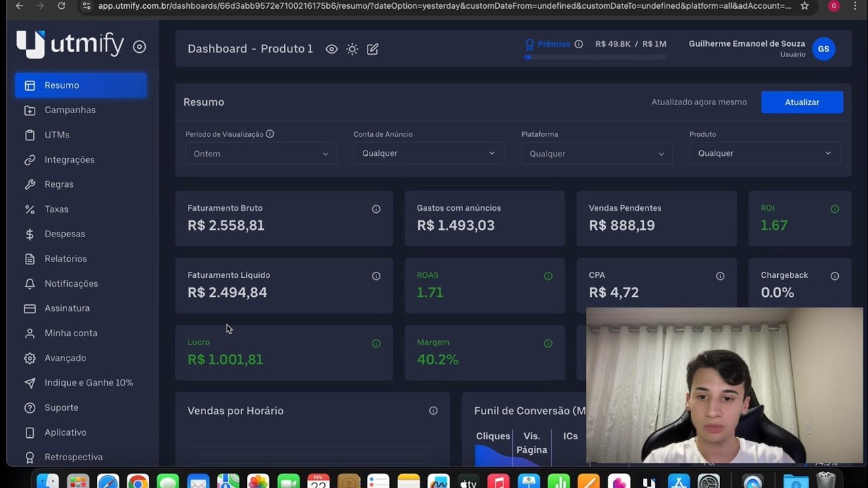This screenshot has width=868, height=488.
Task: Click the Margem value 40.2%
Action: (437, 360)
